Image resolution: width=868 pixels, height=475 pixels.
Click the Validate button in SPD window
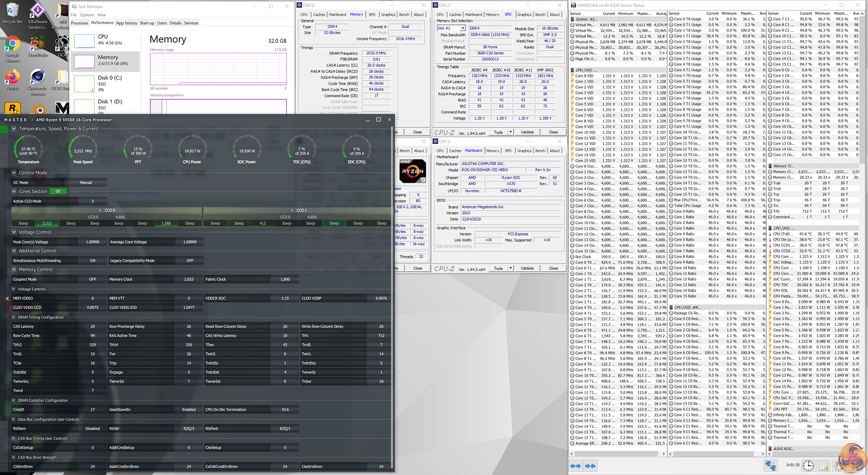point(527,132)
